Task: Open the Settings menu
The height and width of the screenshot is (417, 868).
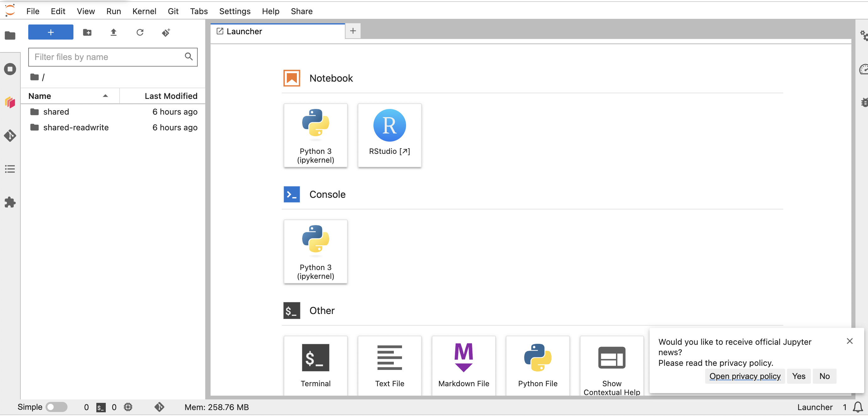Action: coord(234,11)
